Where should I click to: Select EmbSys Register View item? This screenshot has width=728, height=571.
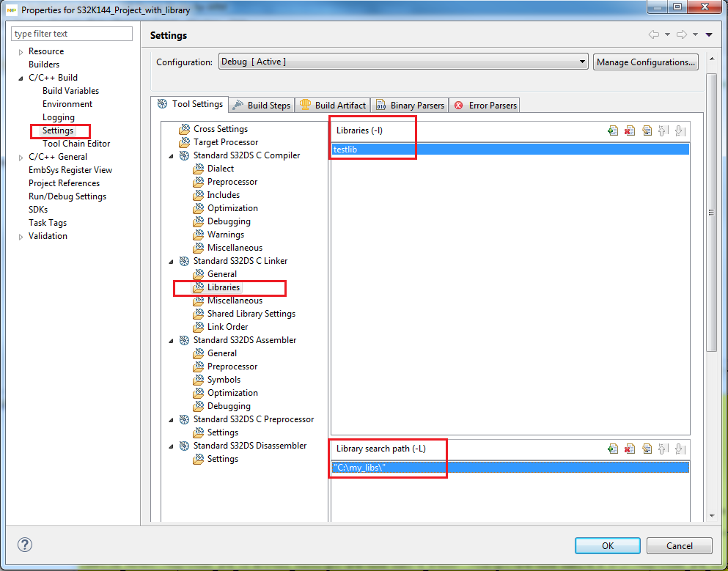point(70,170)
